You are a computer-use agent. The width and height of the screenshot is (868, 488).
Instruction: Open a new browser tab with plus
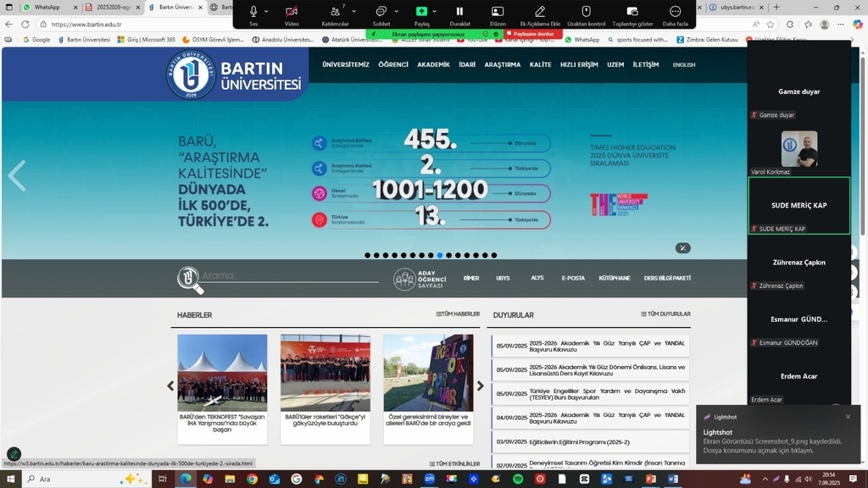(x=776, y=7)
